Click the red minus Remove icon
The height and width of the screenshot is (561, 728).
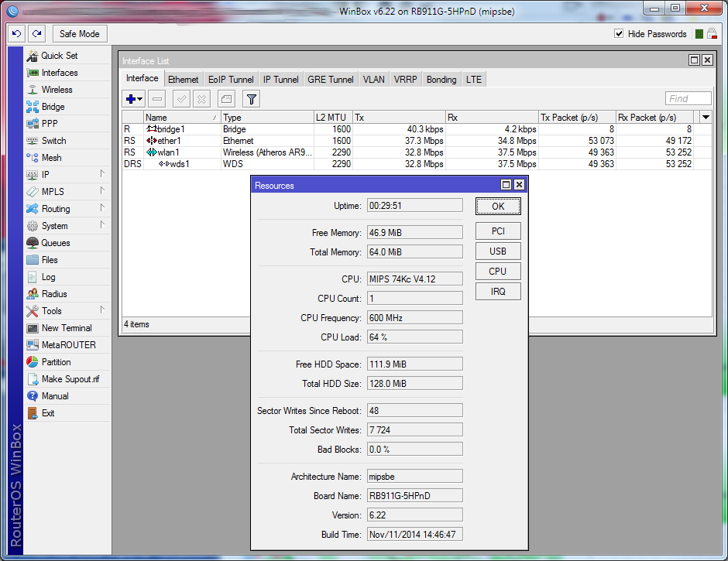click(157, 99)
